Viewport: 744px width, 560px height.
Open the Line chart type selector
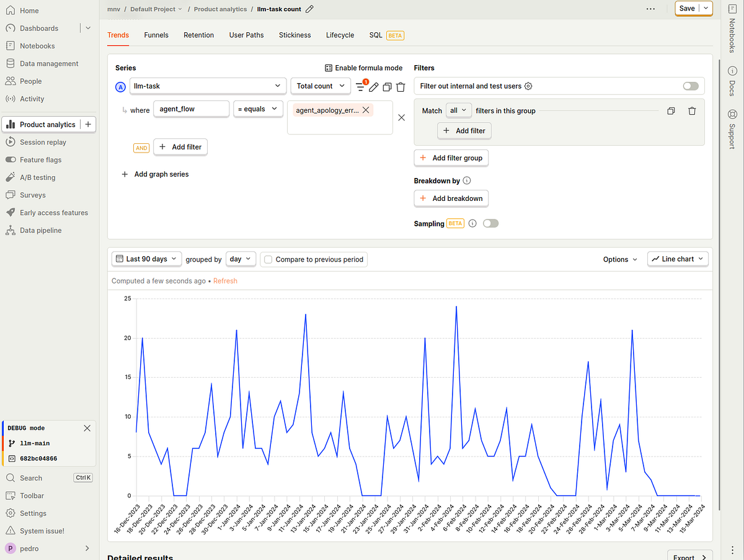tap(678, 259)
